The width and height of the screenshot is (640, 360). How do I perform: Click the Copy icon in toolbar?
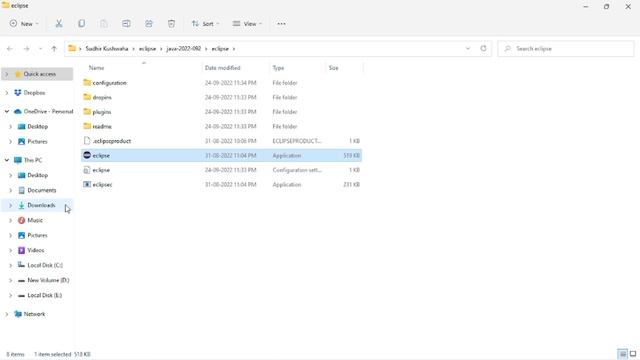click(x=82, y=24)
